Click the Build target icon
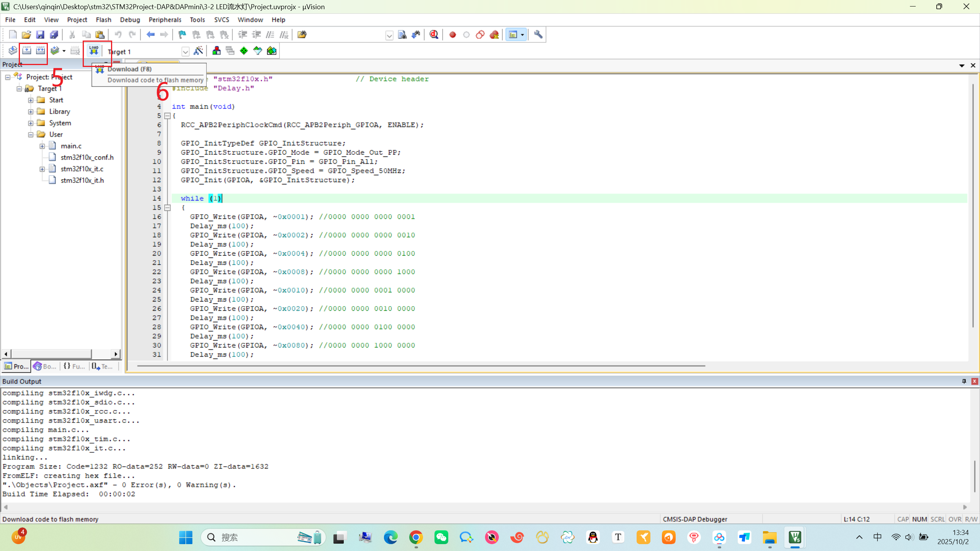The height and width of the screenshot is (551, 980). pos(26,51)
